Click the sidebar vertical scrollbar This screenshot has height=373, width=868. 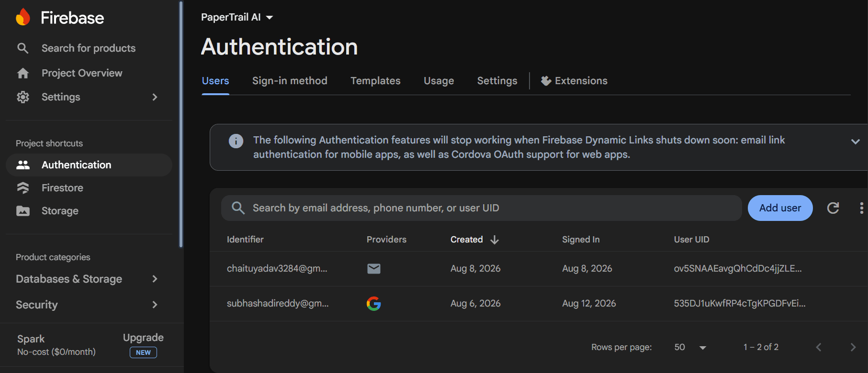(181, 124)
